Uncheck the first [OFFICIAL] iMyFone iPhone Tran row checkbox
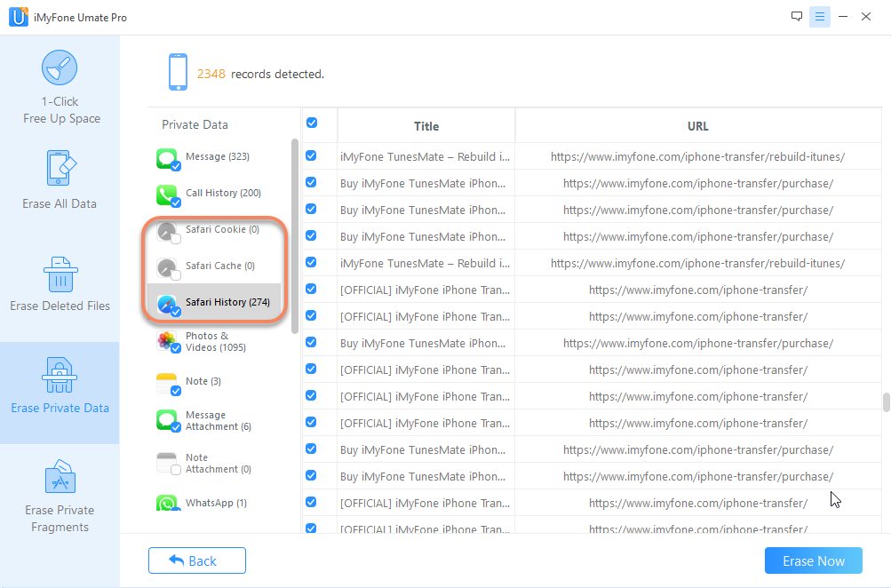 [x=311, y=289]
